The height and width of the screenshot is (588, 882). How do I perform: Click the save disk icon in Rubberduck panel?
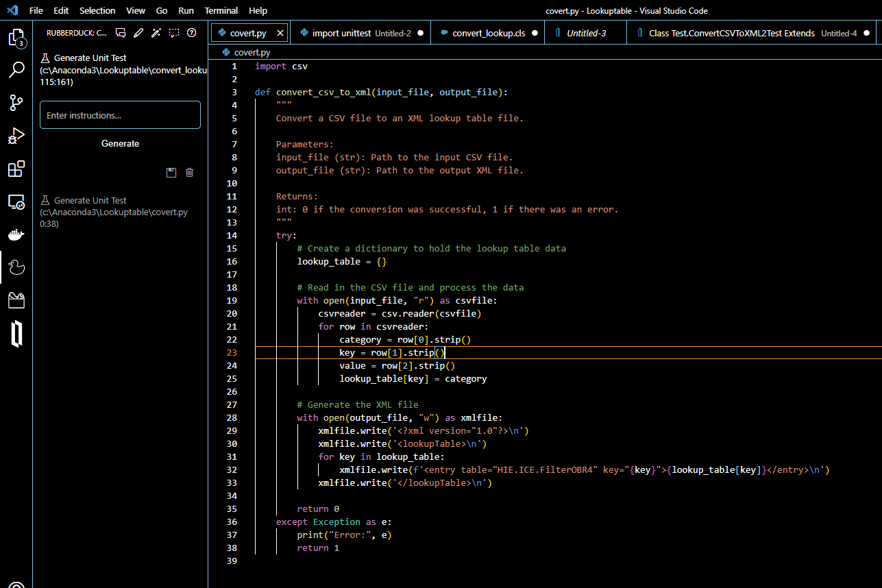click(x=171, y=173)
